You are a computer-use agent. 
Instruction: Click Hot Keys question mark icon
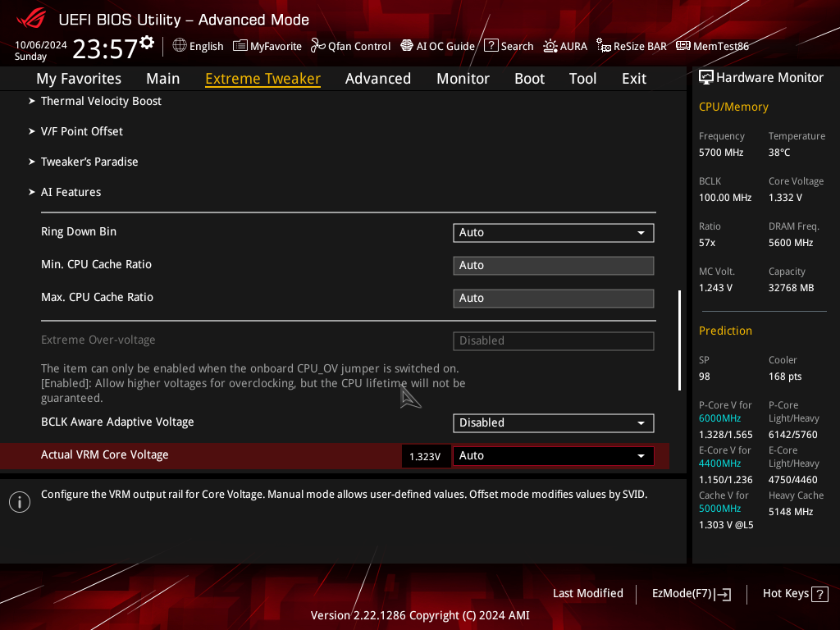(x=819, y=594)
